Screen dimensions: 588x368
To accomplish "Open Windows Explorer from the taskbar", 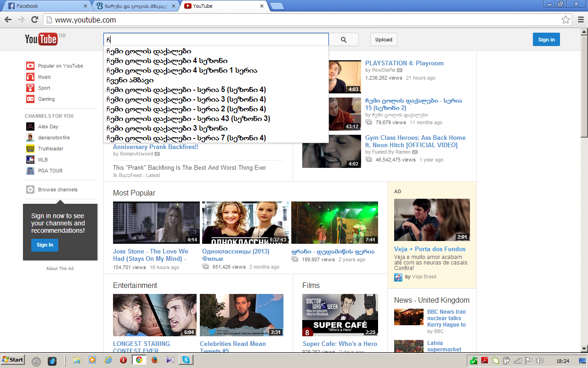I will pyautogui.click(x=77, y=360).
